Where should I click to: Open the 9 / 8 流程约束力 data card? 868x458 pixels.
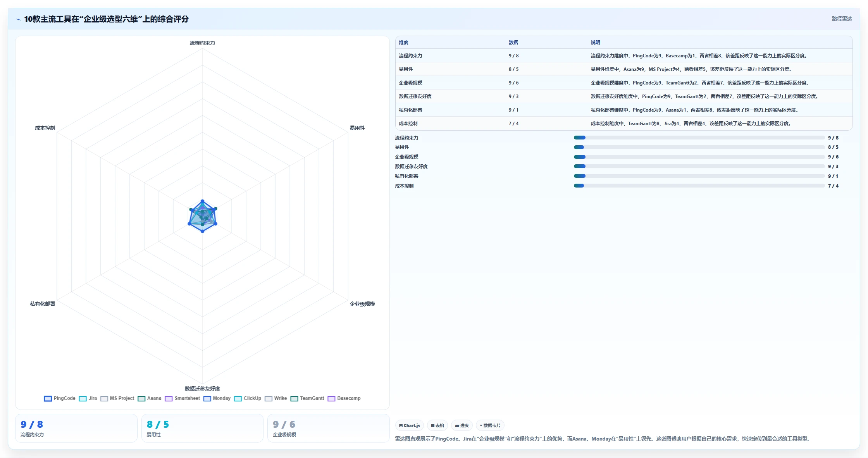(76, 428)
